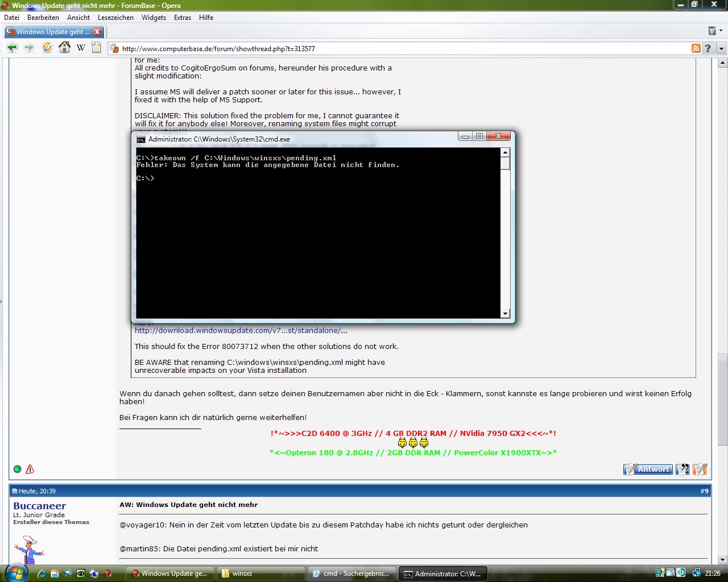Open the home page via the house icon
Screen dimensions: 728x582
click(64, 48)
